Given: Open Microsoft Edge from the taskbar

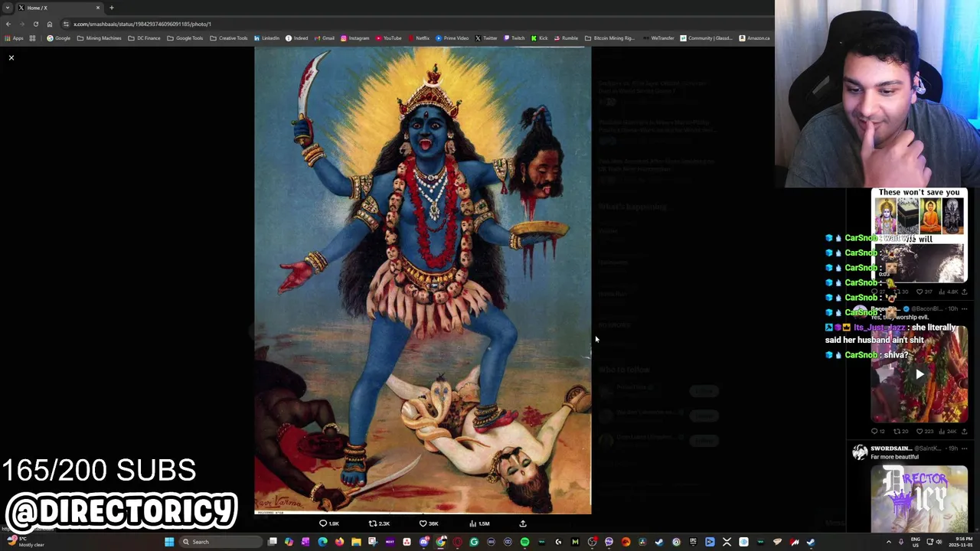Looking at the screenshot, I should pyautogui.click(x=322, y=542).
